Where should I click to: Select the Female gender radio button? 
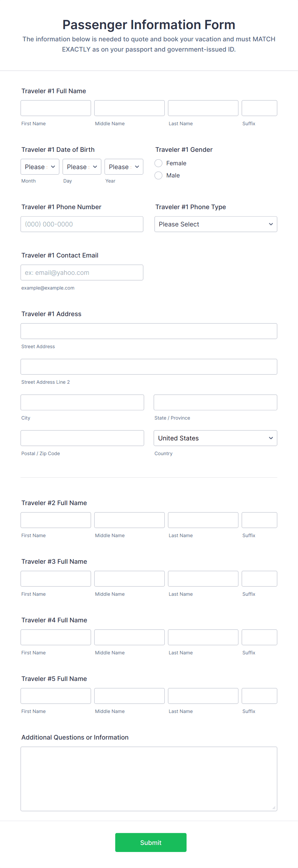[x=158, y=163]
